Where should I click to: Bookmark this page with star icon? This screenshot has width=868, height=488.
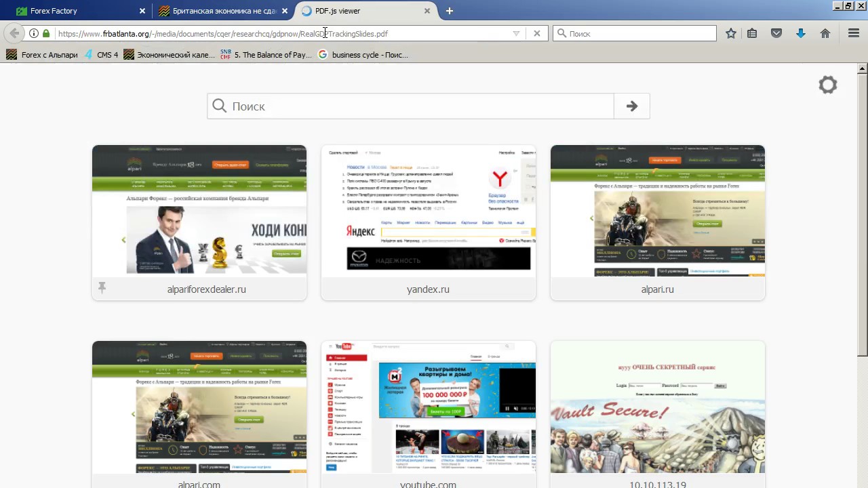pyautogui.click(x=731, y=33)
